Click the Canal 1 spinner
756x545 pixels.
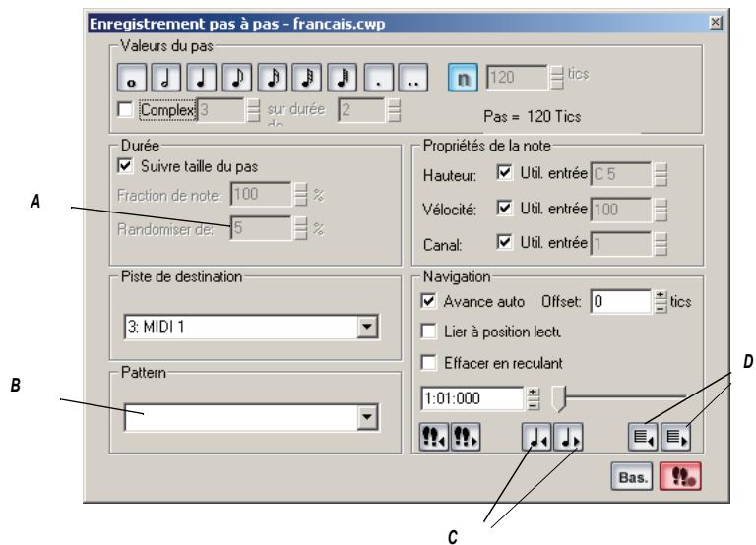[x=661, y=243]
